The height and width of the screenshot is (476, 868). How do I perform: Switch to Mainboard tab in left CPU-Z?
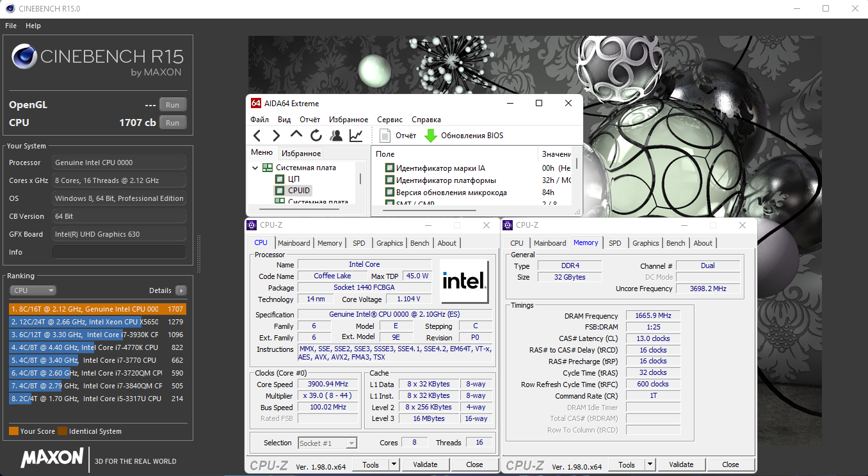pos(294,243)
